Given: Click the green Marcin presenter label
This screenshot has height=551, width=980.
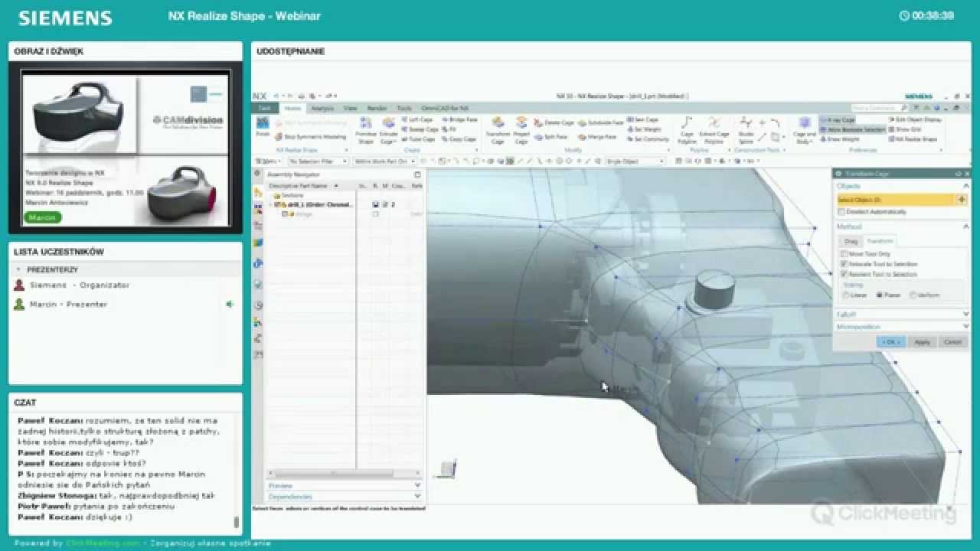Looking at the screenshot, I should (43, 217).
